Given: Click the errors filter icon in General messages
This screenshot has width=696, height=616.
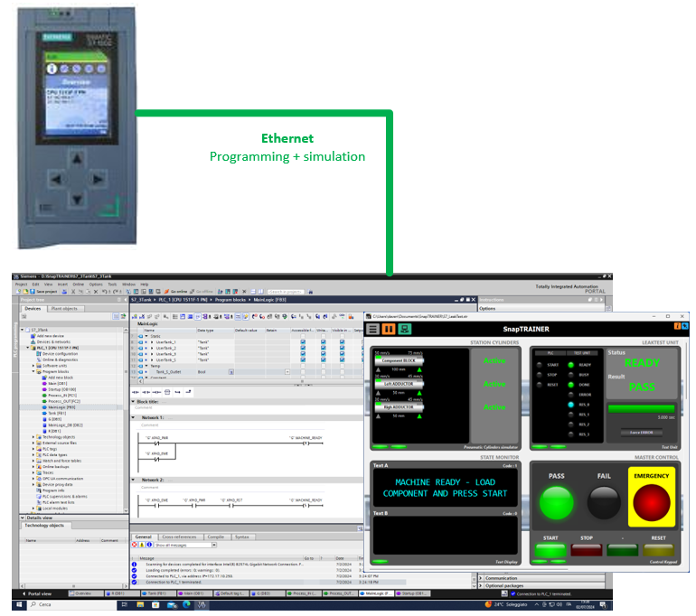Looking at the screenshot, I should [135, 545].
